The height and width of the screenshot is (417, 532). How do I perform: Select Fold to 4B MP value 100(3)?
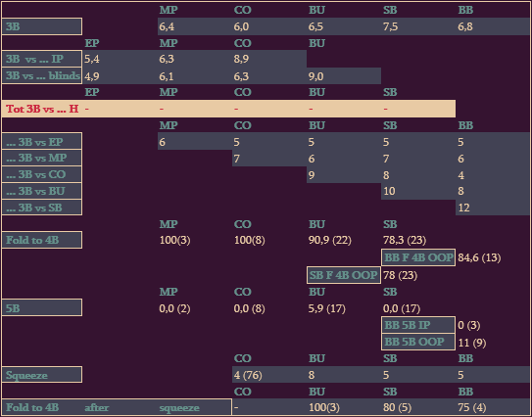174,240
